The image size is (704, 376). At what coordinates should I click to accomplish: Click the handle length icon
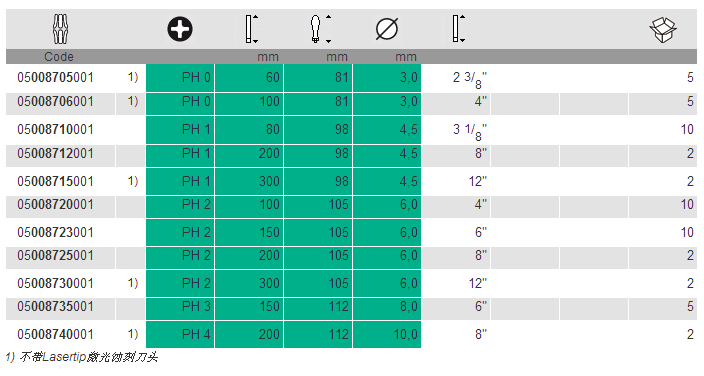(x=321, y=29)
